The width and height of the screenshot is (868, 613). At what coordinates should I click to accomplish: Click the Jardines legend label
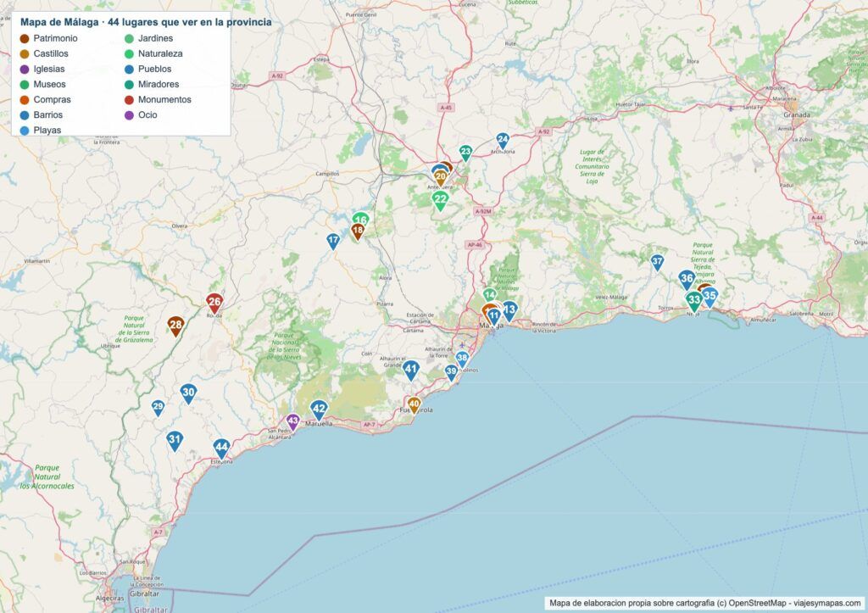tap(156, 38)
